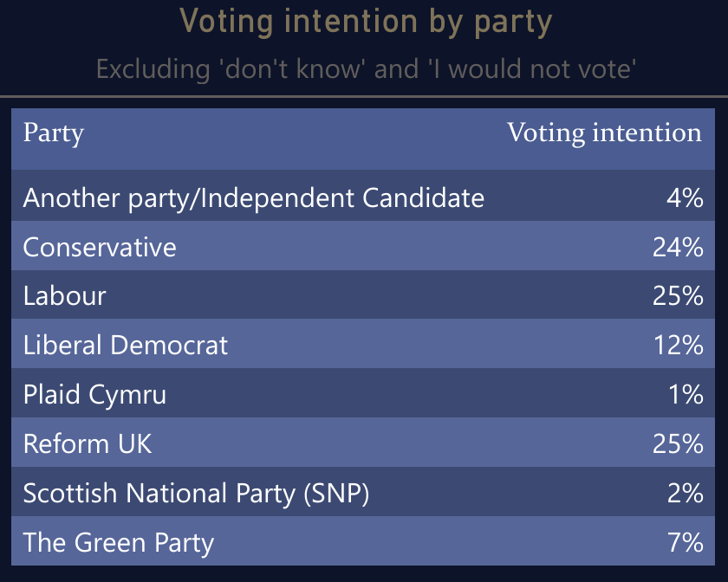This screenshot has width=728, height=582.
Task: Click the 4% Another party value
Action: click(685, 197)
